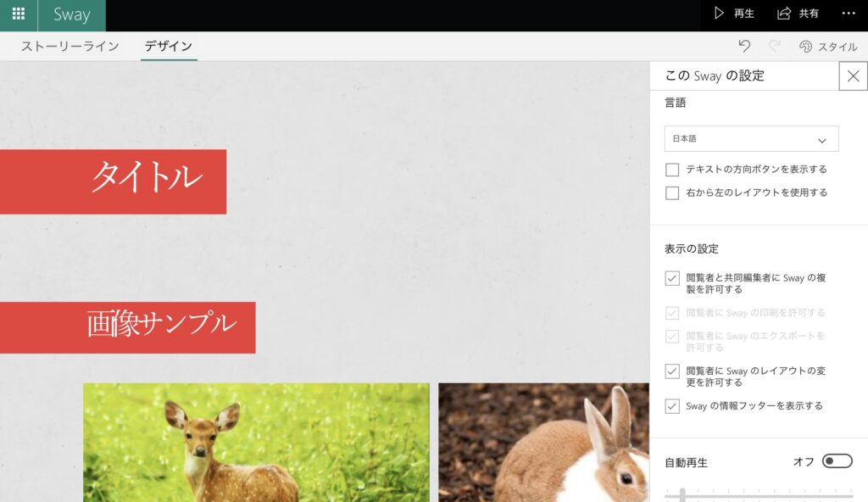This screenshot has width=868, height=502.
Task: Click the deer photo thumbnail
Action: pos(256,442)
